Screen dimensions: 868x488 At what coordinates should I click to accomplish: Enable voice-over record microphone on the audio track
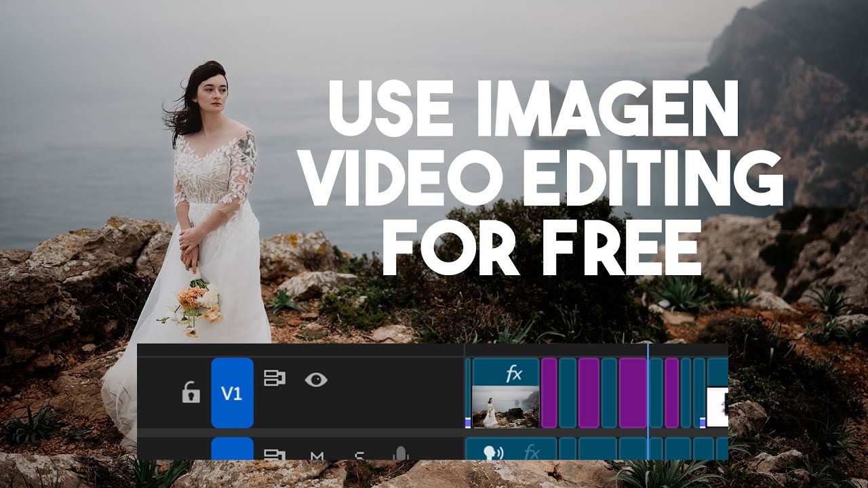pos(401,453)
